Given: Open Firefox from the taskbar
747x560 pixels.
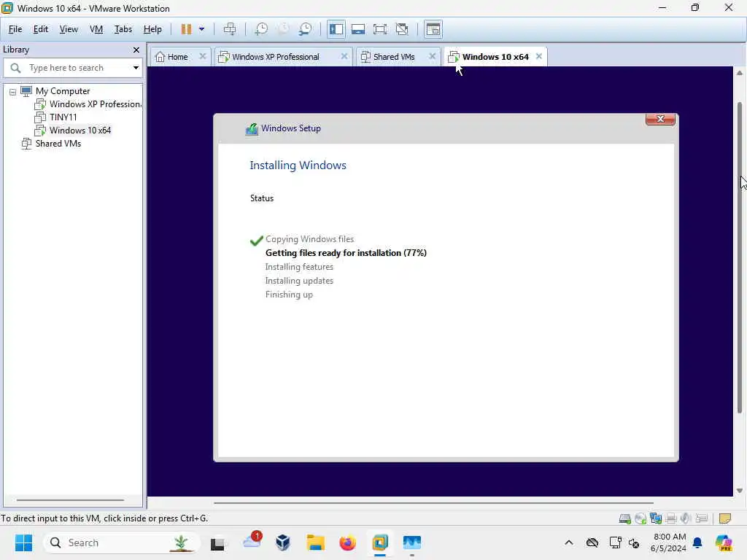Looking at the screenshot, I should point(348,542).
